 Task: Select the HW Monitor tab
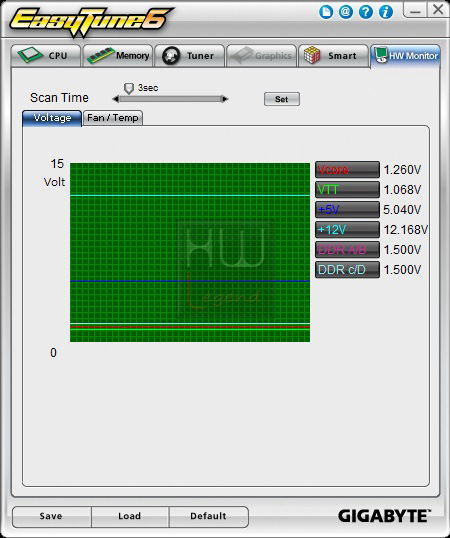(x=405, y=56)
